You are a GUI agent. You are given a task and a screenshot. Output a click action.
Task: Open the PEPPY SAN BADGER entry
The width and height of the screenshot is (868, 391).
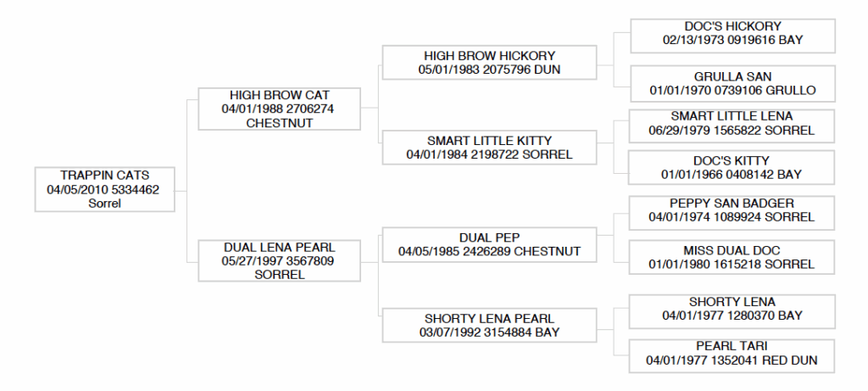click(732, 210)
